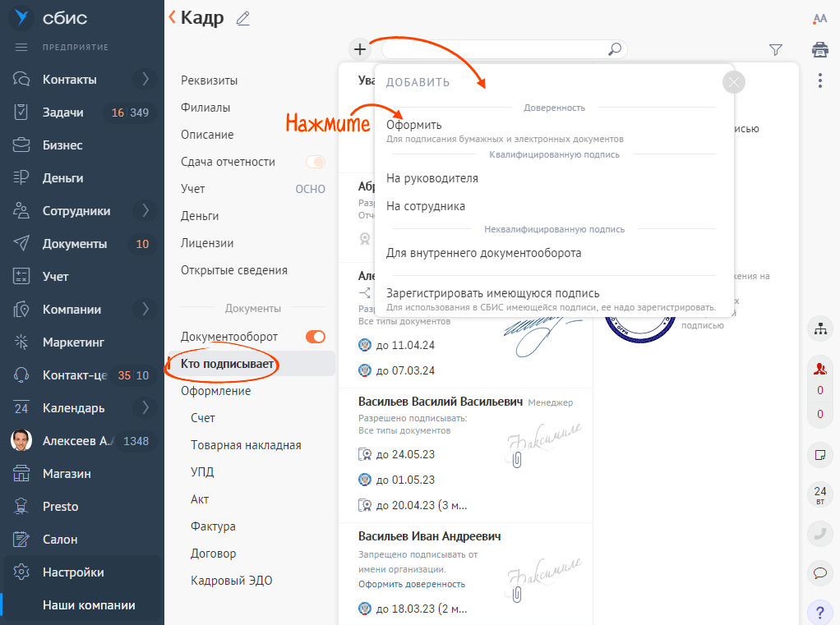
Task: Open the chat message bubble icon
Action: [x=820, y=573]
